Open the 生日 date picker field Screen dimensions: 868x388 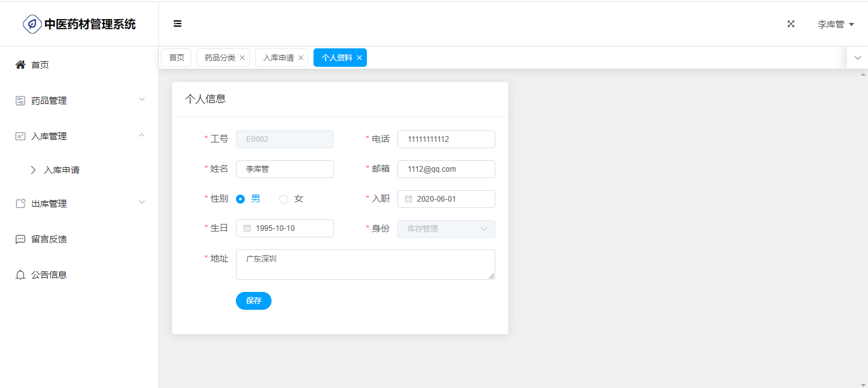click(x=285, y=228)
